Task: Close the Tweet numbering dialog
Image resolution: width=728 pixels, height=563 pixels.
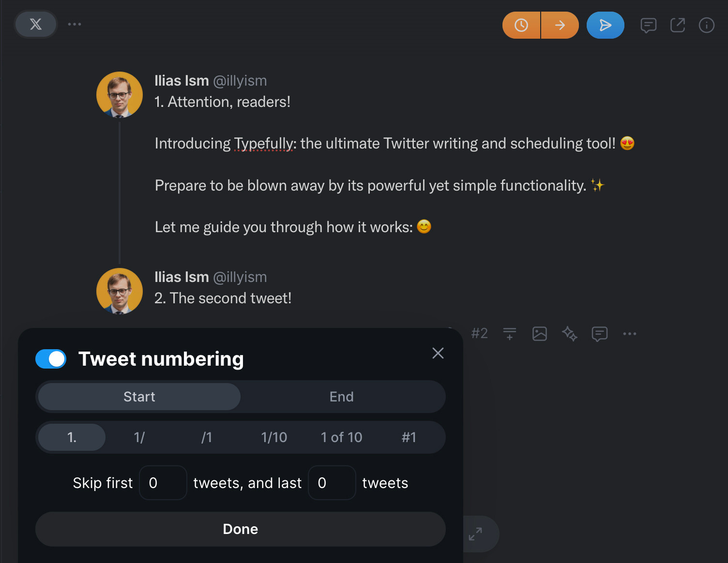Action: 438,353
